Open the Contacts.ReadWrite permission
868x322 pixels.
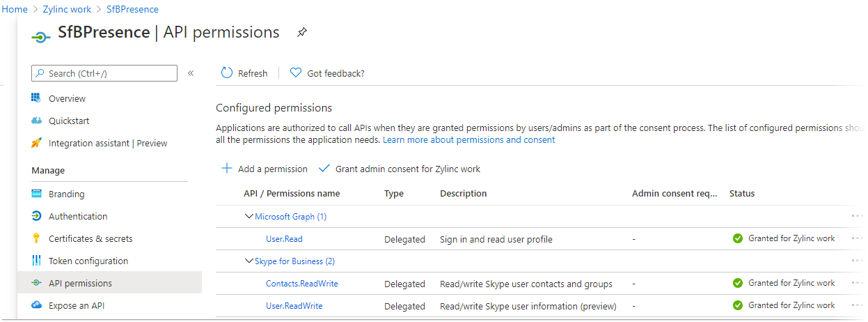(302, 284)
